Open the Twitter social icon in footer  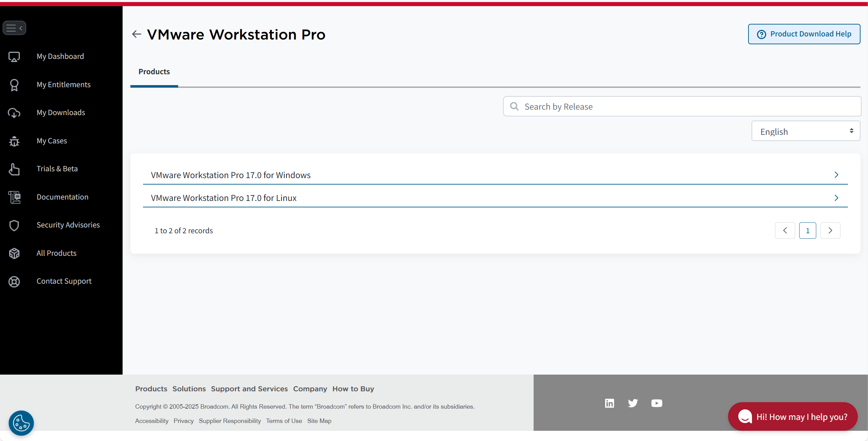tap(633, 403)
